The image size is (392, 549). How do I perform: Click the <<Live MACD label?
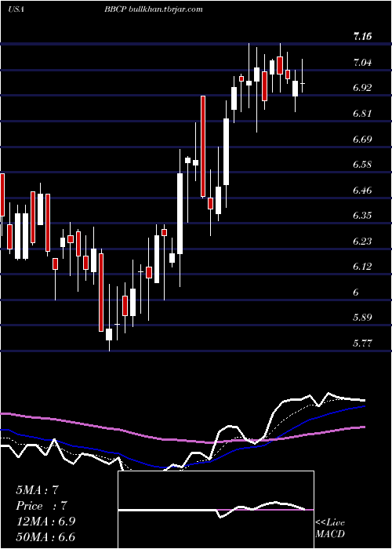(x=330, y=528)
